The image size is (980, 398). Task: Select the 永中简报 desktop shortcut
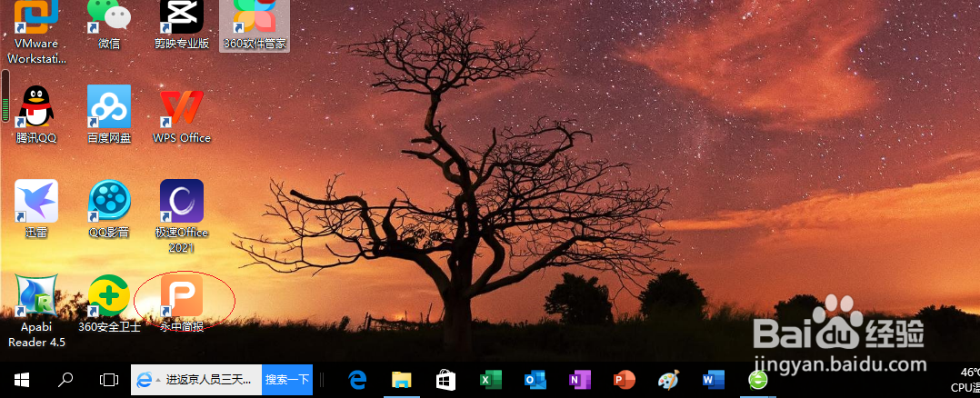click(x=182, y=303)
